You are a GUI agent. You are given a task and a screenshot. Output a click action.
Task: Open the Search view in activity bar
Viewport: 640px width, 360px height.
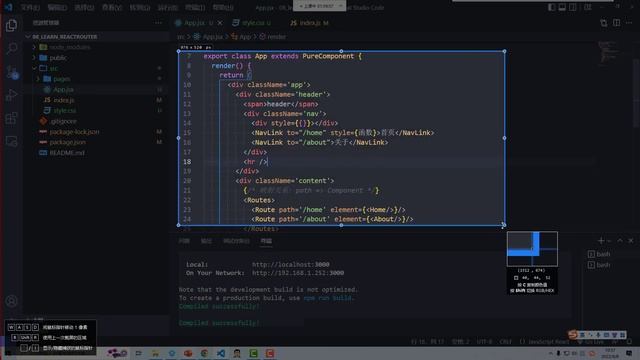tap(11, 49)
